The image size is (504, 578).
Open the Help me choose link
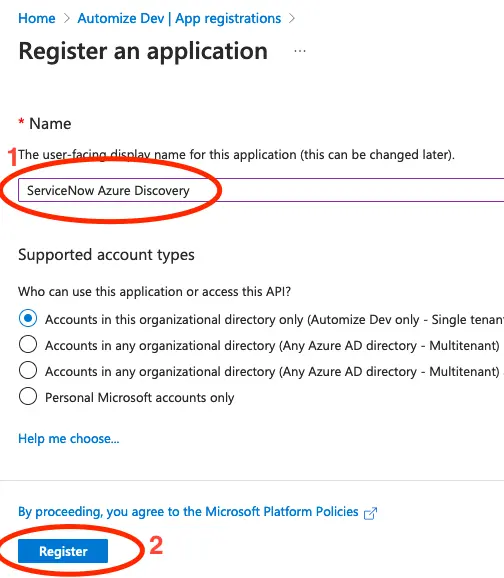[x=69, y=439]
